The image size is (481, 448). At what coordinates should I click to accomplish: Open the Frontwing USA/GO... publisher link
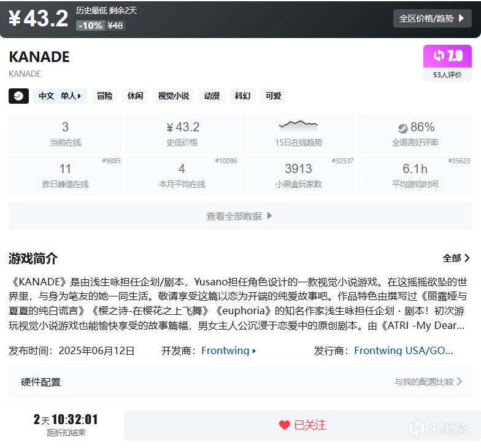tap(404, 350)
